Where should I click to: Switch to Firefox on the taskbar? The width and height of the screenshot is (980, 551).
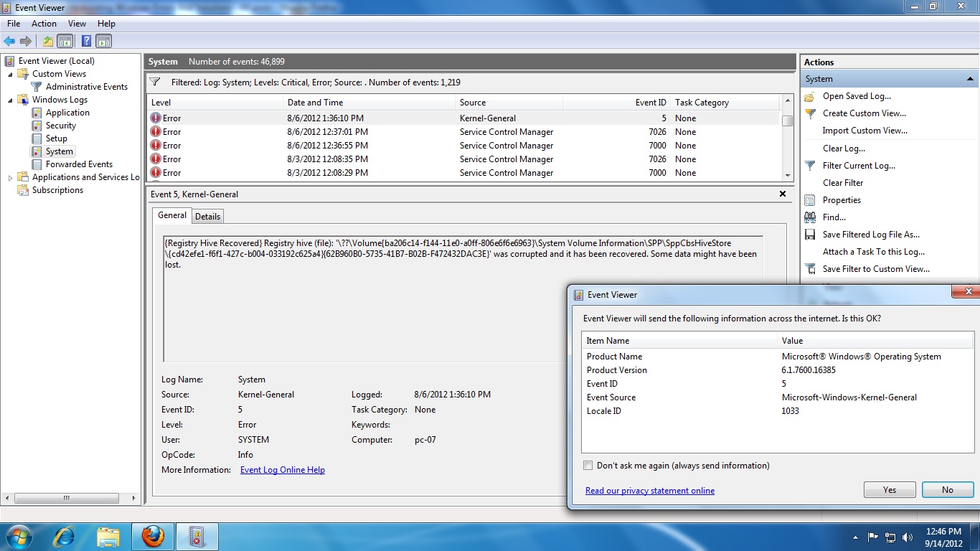pos(152,536)
